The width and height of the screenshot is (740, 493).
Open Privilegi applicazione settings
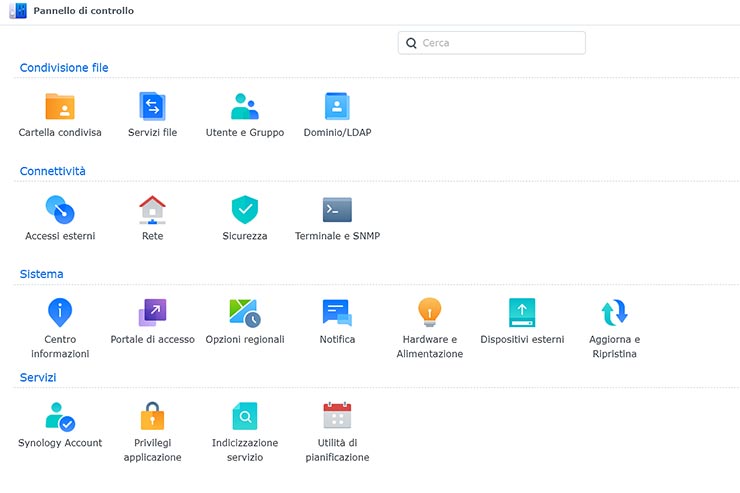click(x=152, y=416)
